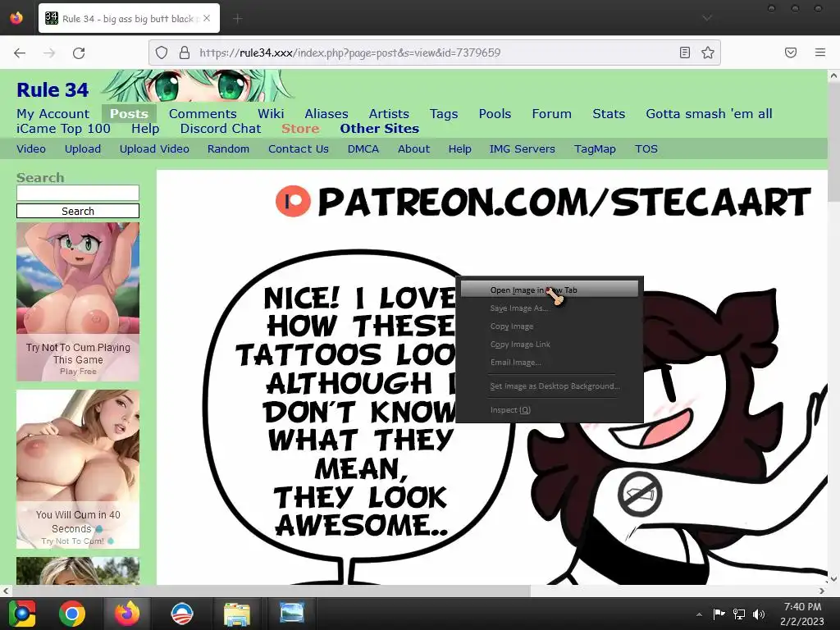This screenshot has height=630, width=840.
Task: Click the horizontal scrollbar left arrow
Action: [x=6, y=591]
